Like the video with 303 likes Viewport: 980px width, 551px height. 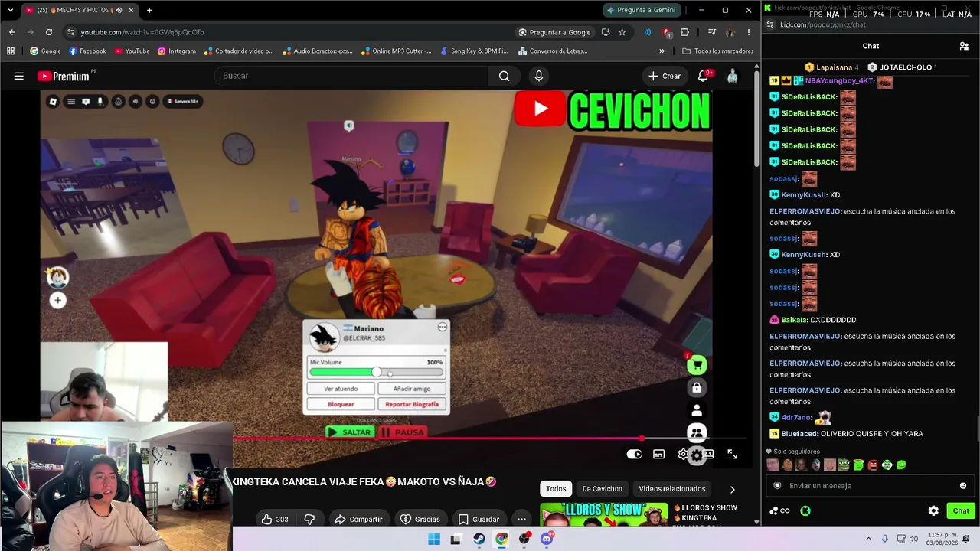[x=274, y=519]
